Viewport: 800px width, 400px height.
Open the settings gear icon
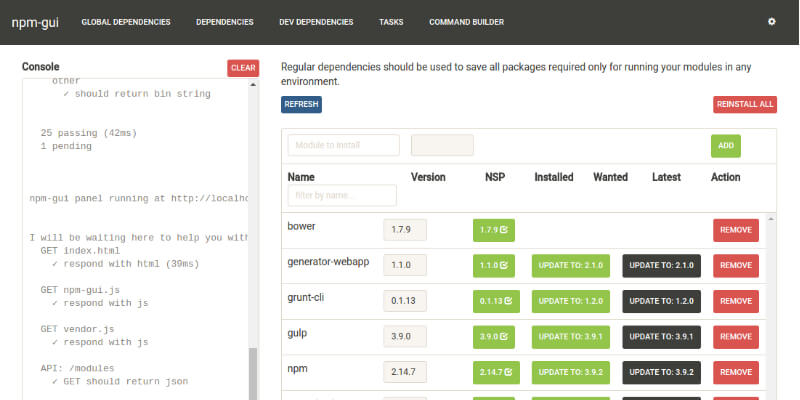[771, 22]
